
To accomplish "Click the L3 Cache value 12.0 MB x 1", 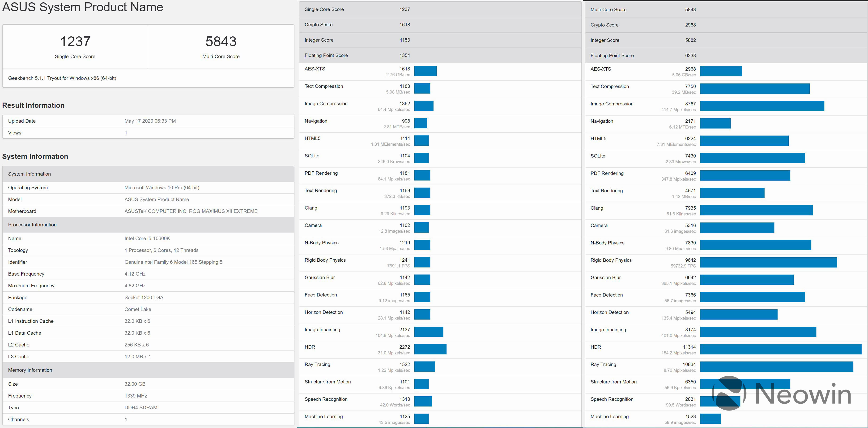I will point(137,356).
